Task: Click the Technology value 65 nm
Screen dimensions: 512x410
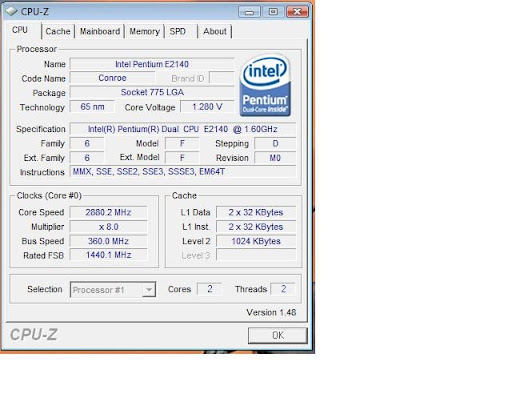Action: 92,107
